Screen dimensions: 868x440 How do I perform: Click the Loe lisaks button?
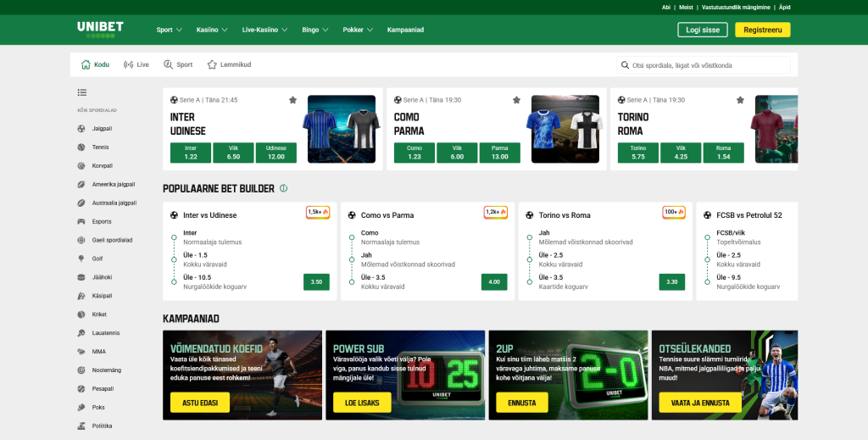pyautogui.click(x=362, y=403)
